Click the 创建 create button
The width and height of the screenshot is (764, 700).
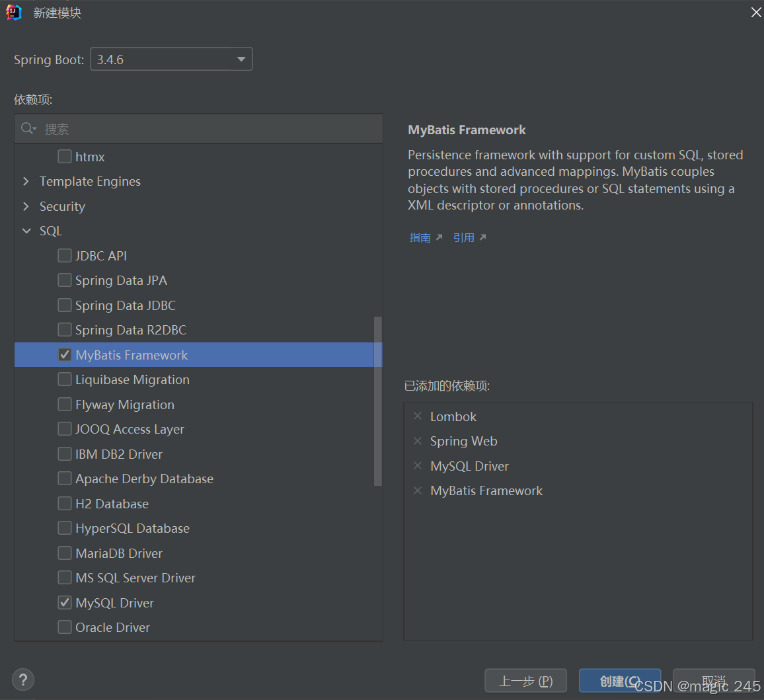click(620, 681)
